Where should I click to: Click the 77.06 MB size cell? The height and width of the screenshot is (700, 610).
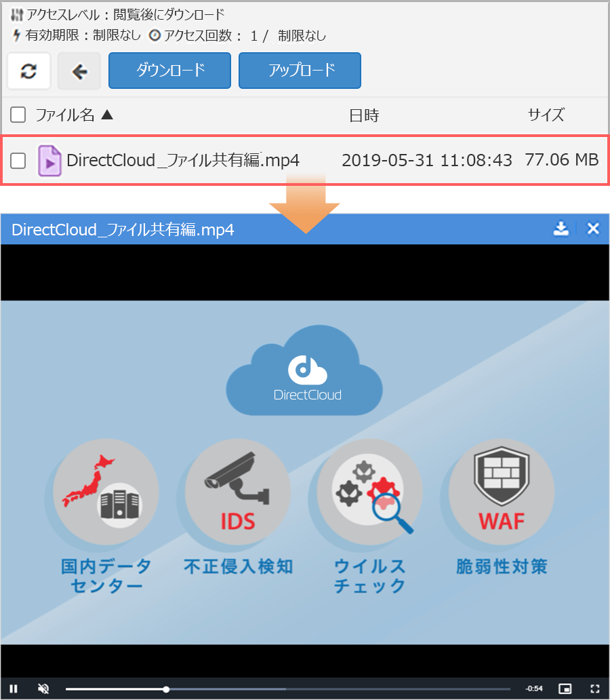point(561,160)
